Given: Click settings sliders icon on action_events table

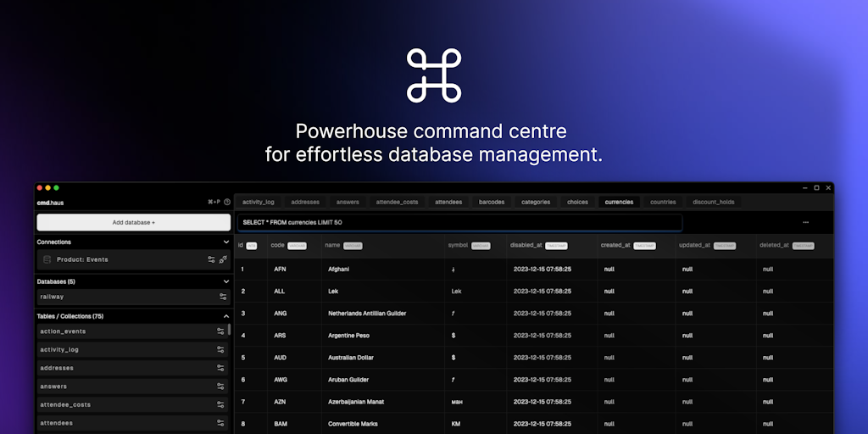Looking at the screenshot, I should tap(220, 331).
